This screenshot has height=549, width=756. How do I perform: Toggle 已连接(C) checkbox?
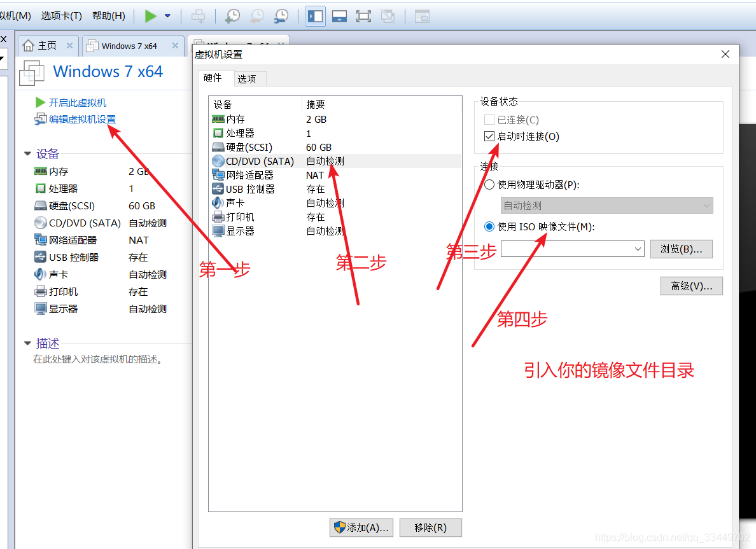pyautogui.click(x=489, y=120)
